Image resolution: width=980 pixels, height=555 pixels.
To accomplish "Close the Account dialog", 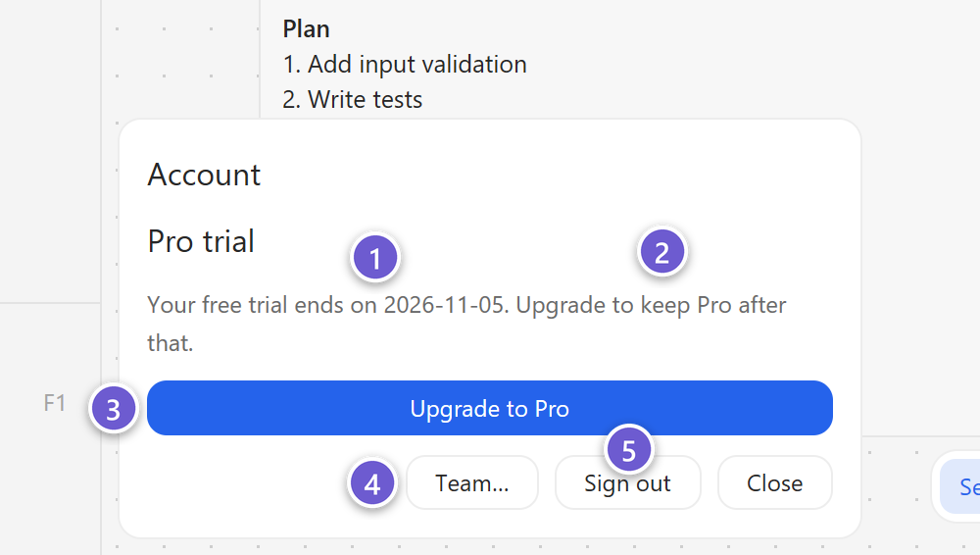I will 775,483.
